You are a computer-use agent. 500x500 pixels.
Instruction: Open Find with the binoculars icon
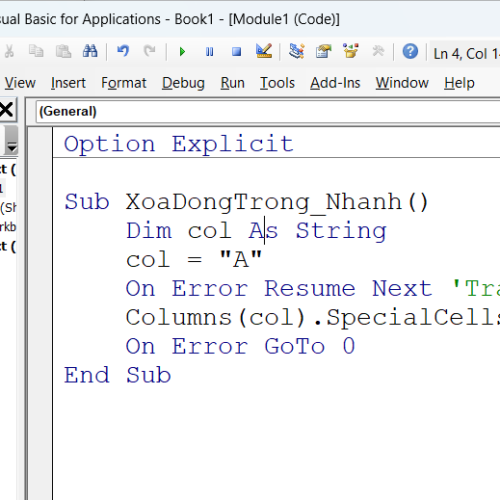pyautogui.click(x=90, y=51)
